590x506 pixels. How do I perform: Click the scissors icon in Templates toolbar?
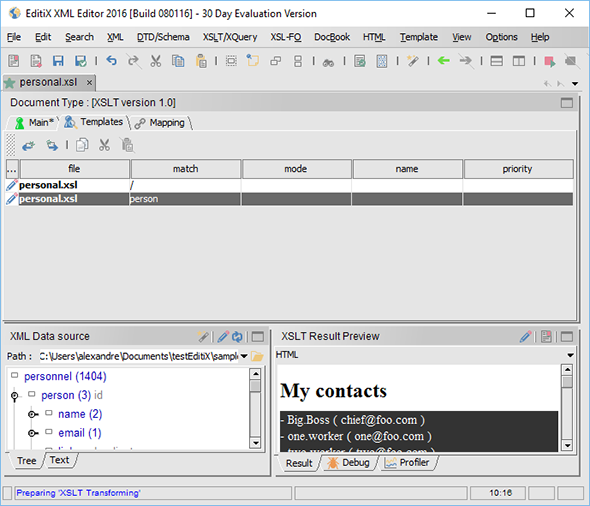(104, 145)
